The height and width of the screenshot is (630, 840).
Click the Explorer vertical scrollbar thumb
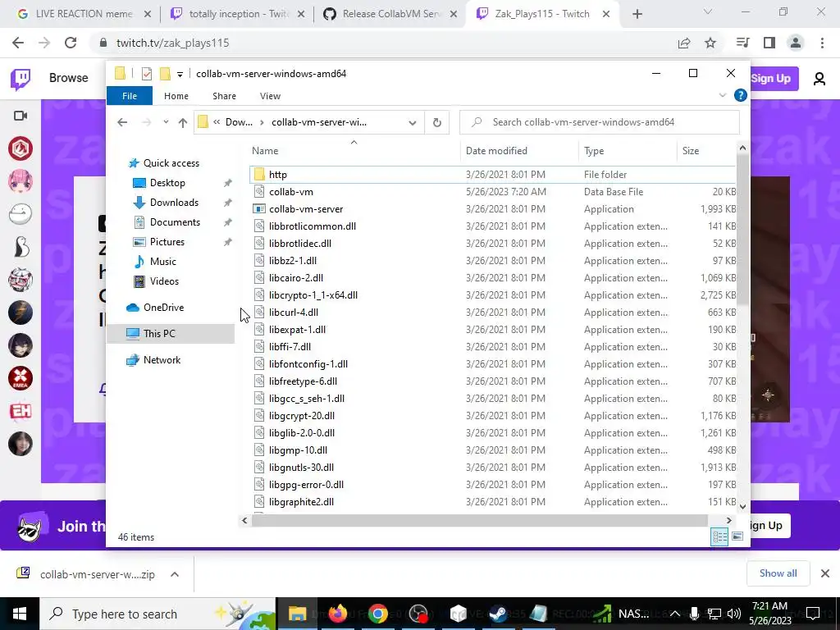pyautogui.click(x=742, y=231)
